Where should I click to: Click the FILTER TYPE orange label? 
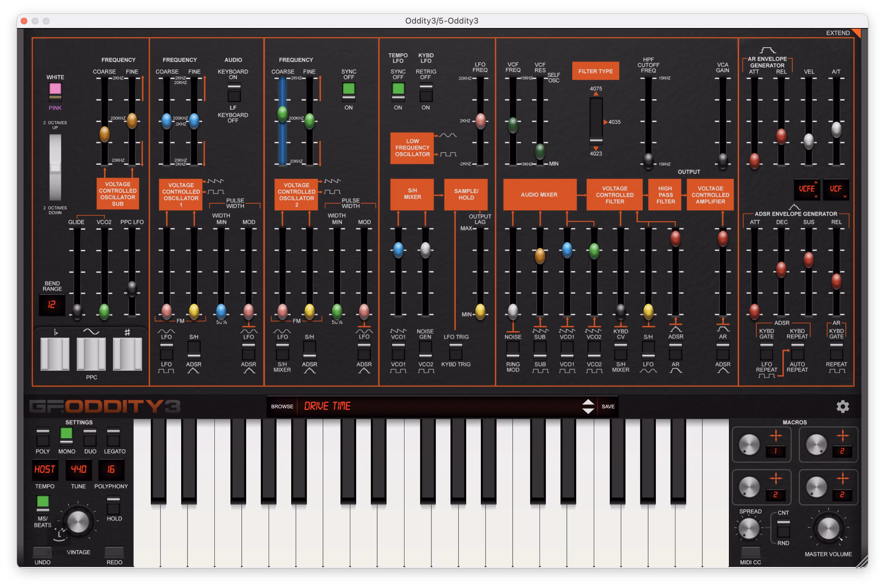595,71
